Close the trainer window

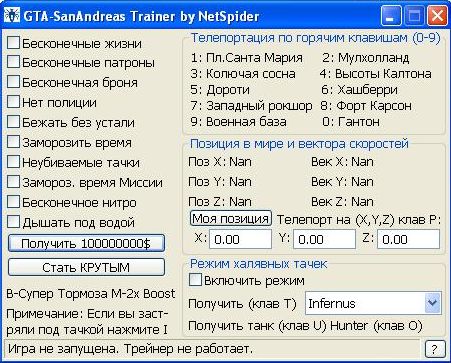[437, 16]
